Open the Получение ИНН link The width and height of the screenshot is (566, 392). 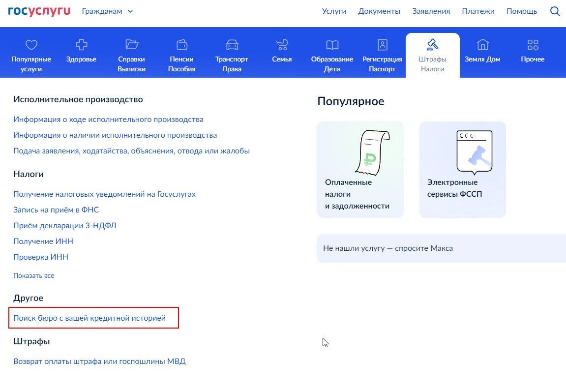tap(43, 241)
